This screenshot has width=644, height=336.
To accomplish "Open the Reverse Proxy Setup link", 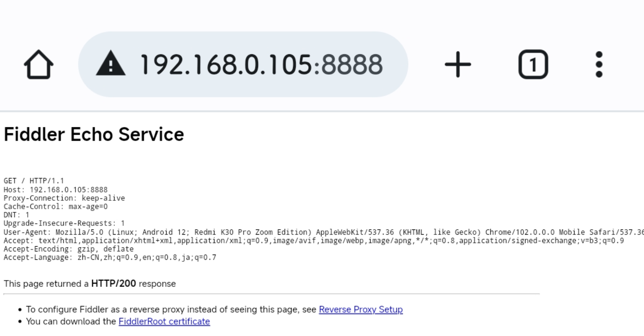I will 361,309.
